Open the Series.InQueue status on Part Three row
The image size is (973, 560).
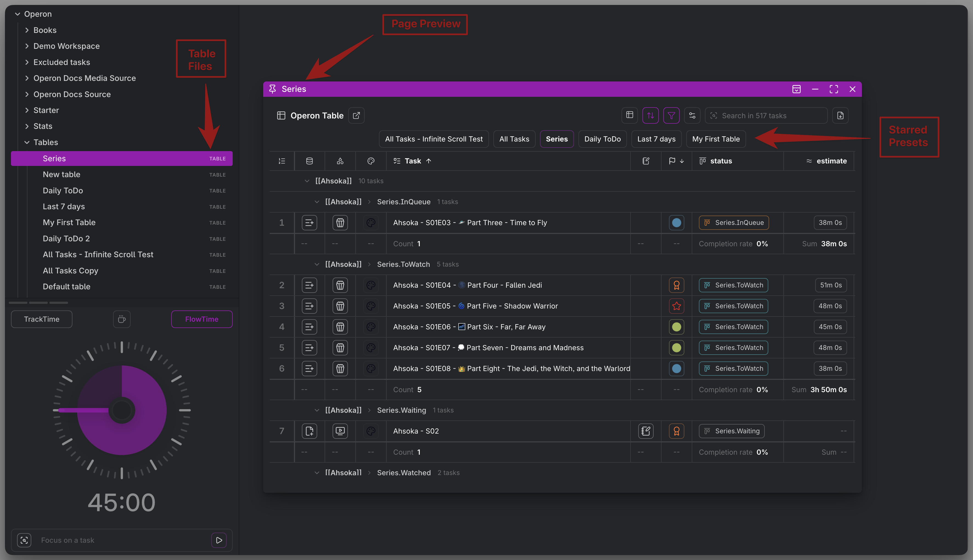733,223
